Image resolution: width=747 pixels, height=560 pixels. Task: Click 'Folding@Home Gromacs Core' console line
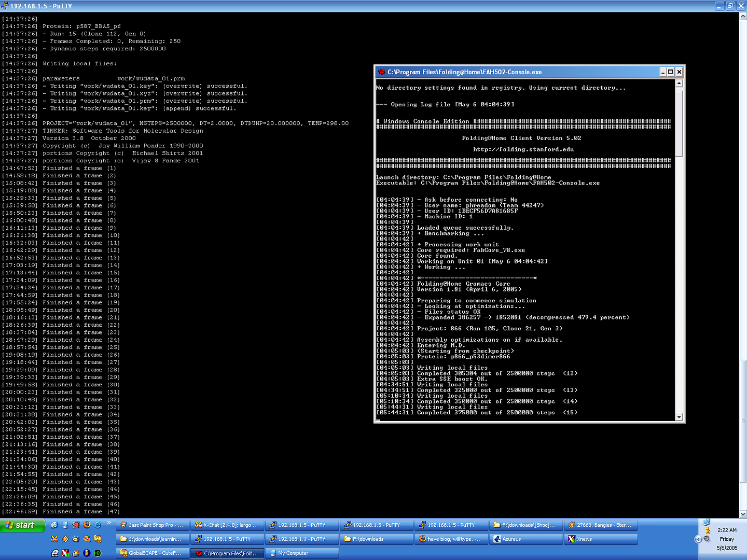click(463, 284)
